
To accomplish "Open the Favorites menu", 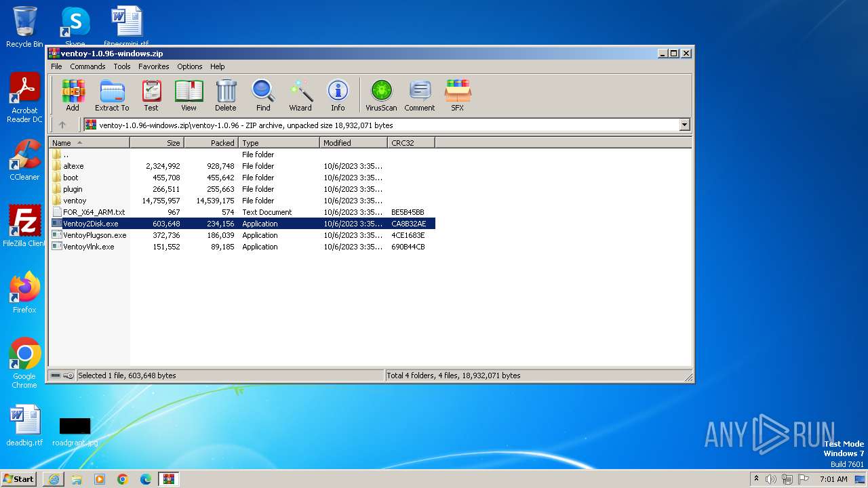I will click(x=154, y=66).
